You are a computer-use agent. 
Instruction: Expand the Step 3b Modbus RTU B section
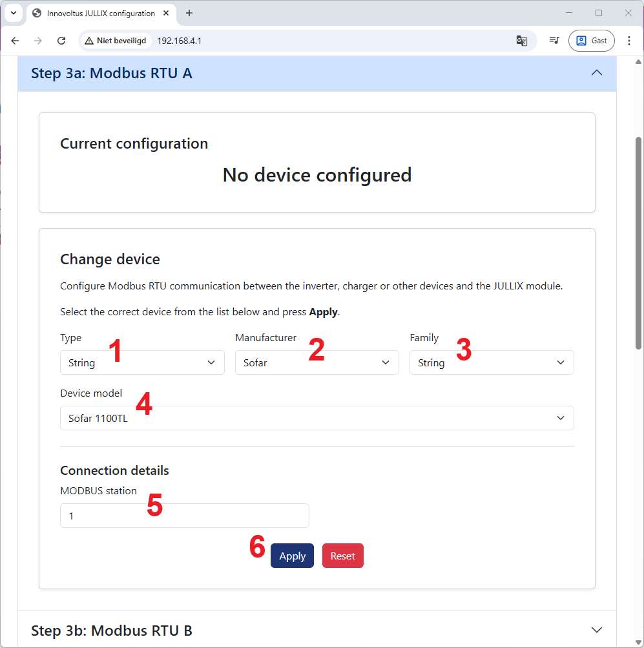coord(596,630)
